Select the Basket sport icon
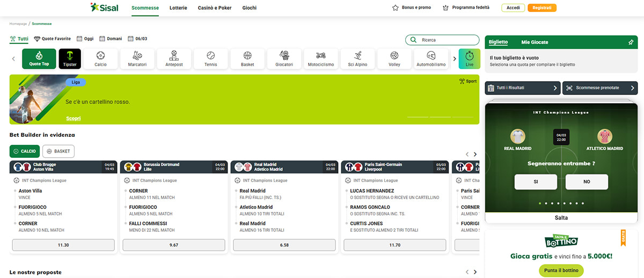 click(247, 58)
